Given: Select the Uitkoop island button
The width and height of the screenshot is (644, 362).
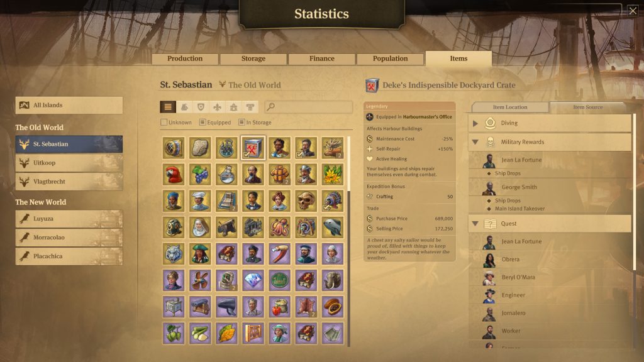Looking at the screenshot, I should click(69, 163).
